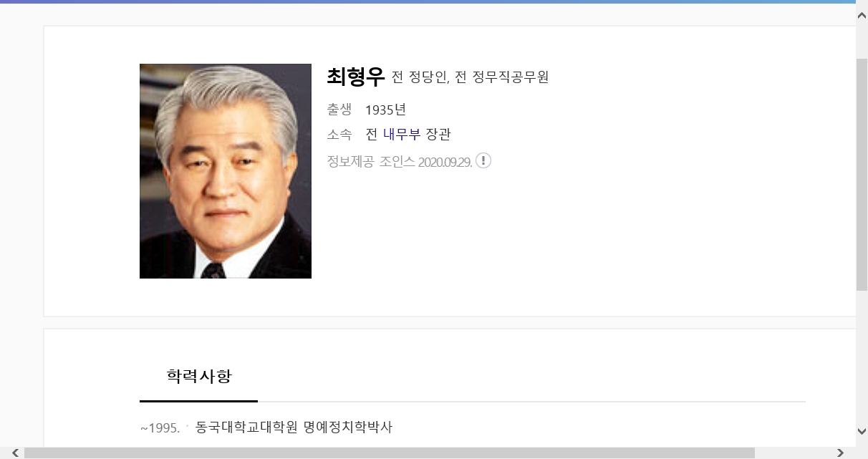Click the 소속 label

click(339, 135)
